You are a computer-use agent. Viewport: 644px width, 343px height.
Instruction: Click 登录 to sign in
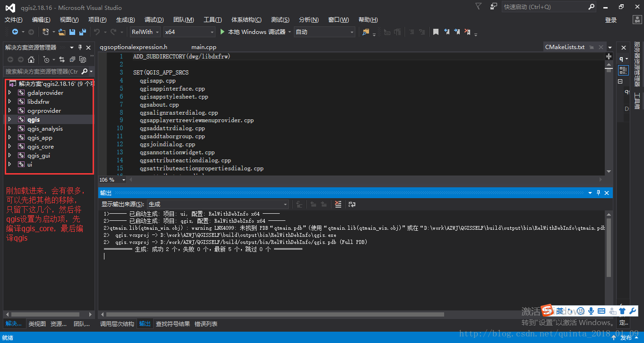(611, 20)
